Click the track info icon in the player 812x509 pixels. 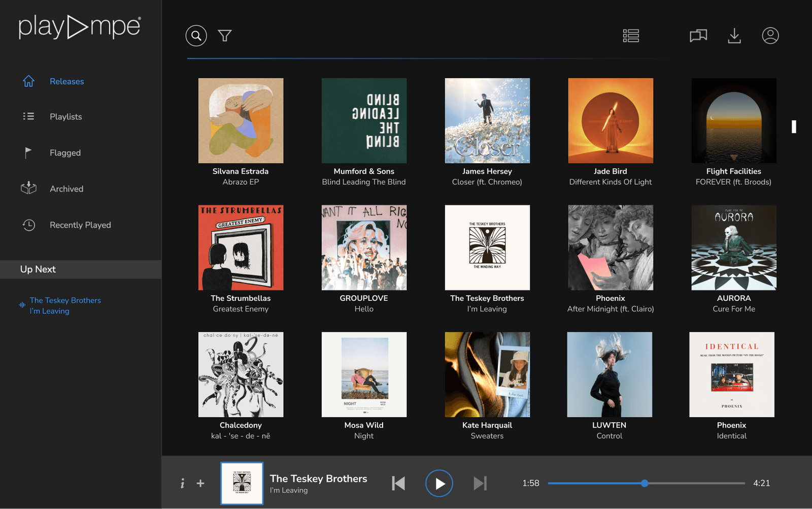pos(182,484)
